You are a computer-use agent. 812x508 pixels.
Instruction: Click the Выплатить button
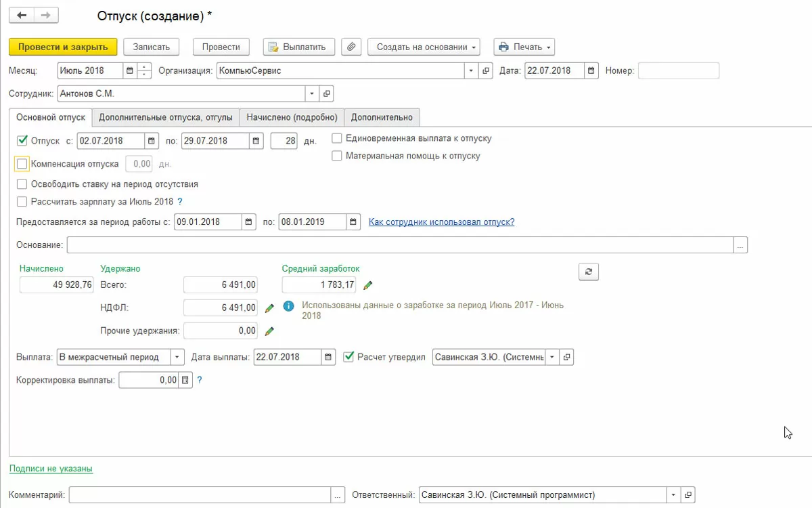click(298, 47)
